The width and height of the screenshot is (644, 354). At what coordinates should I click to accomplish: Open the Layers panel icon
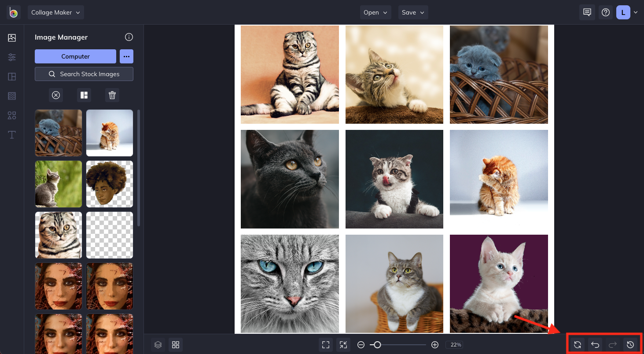click(x=158, y=345)
